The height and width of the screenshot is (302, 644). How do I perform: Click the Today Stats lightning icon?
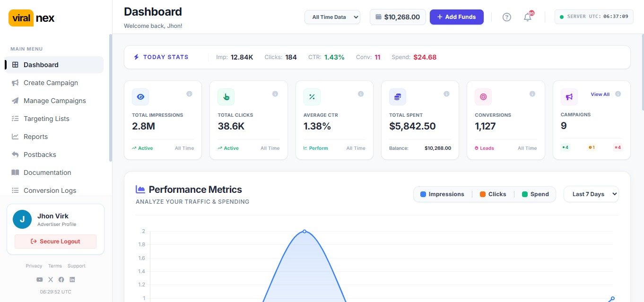click(136, 57)
